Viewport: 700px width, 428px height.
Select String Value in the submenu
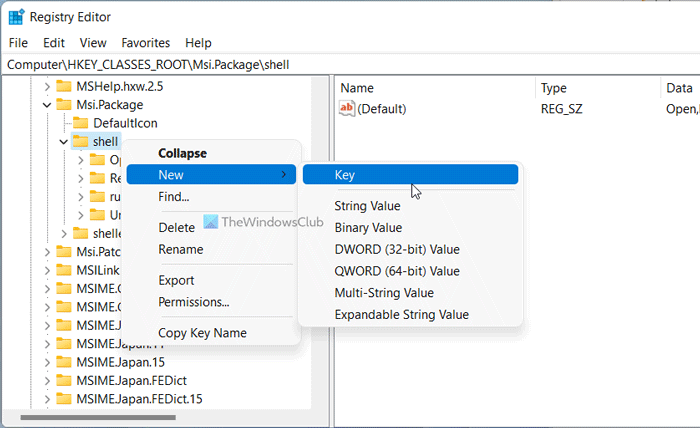410,206
